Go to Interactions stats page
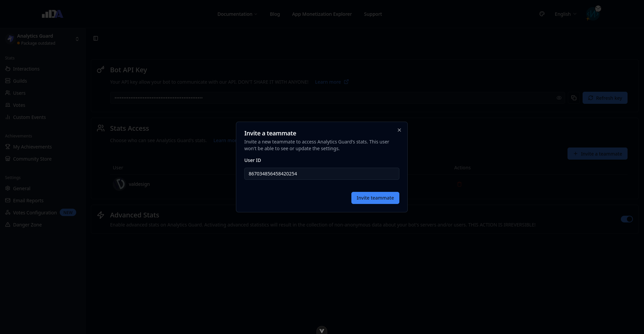Screen dimensions: 644x334 [26, 69]
